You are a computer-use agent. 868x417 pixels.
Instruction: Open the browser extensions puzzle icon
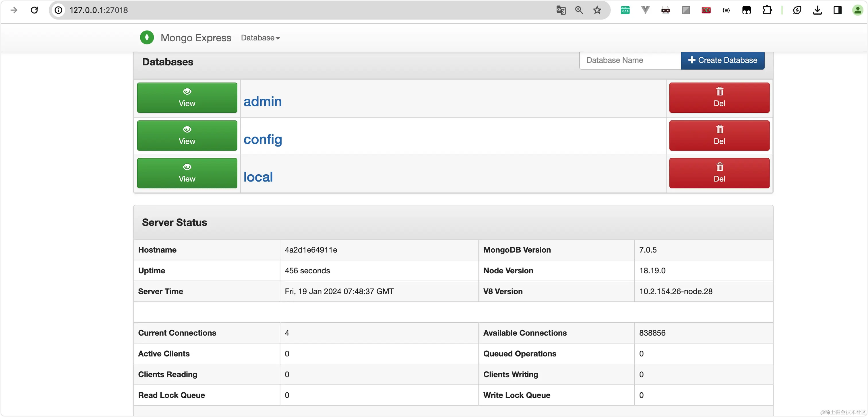pos(767,10)
